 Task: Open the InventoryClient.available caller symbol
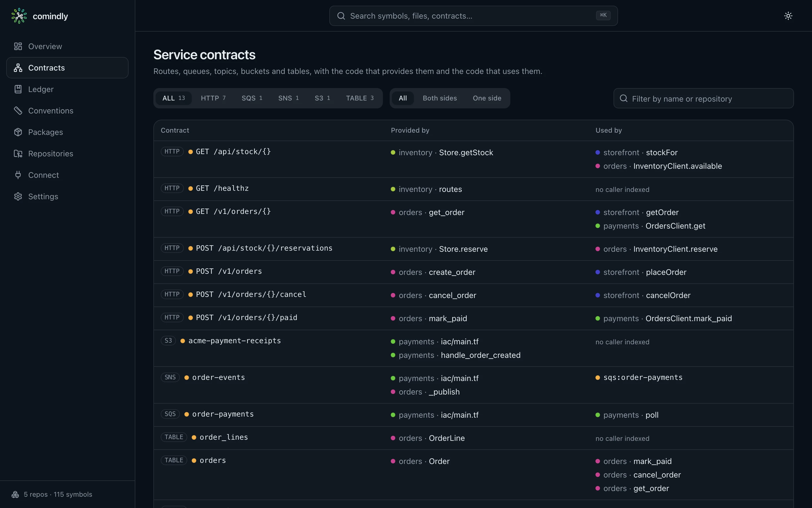[678, 166]
